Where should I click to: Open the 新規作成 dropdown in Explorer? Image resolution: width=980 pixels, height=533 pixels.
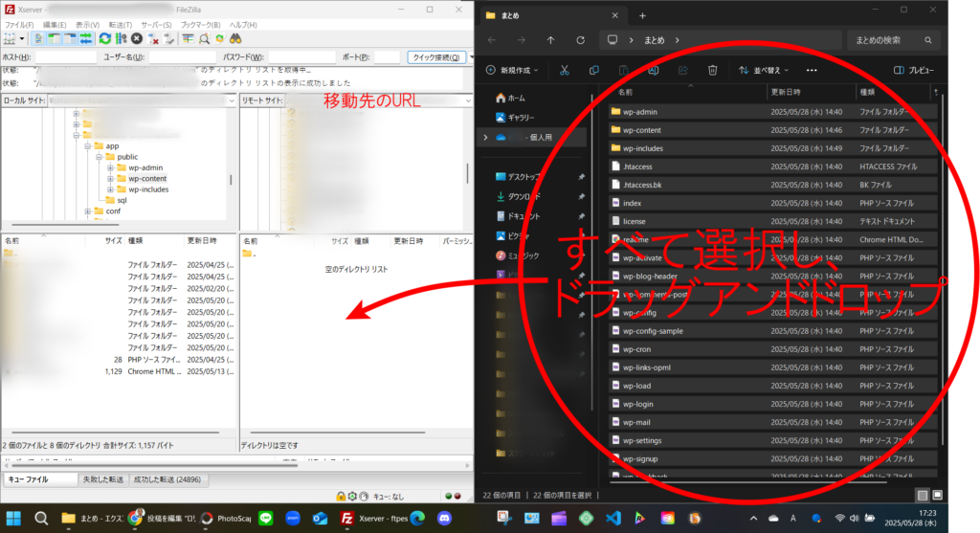pos(512,70)
